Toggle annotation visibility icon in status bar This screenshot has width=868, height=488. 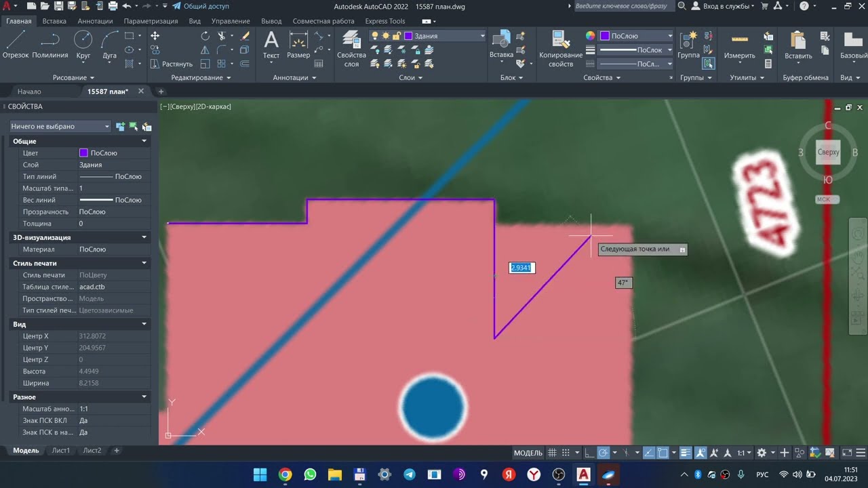point(701,453)
